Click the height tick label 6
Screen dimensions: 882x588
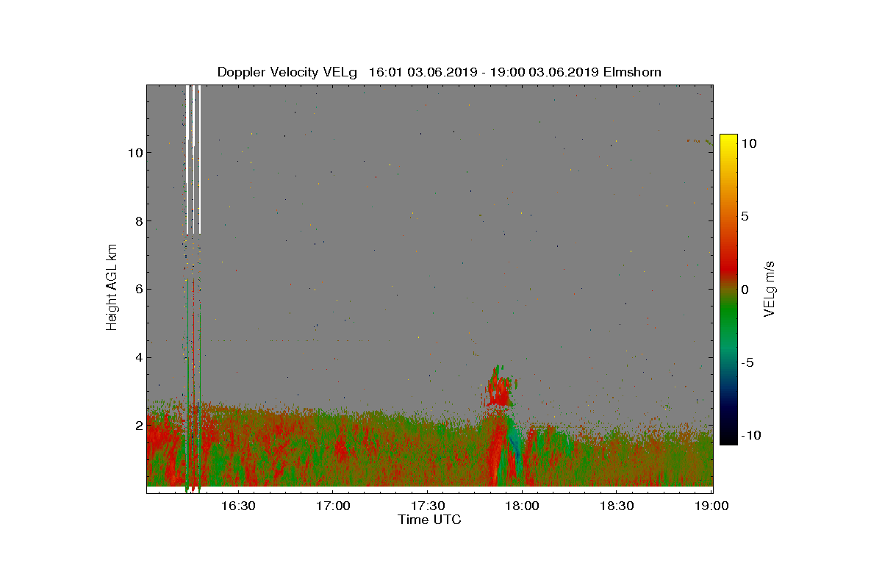[137, 289]
